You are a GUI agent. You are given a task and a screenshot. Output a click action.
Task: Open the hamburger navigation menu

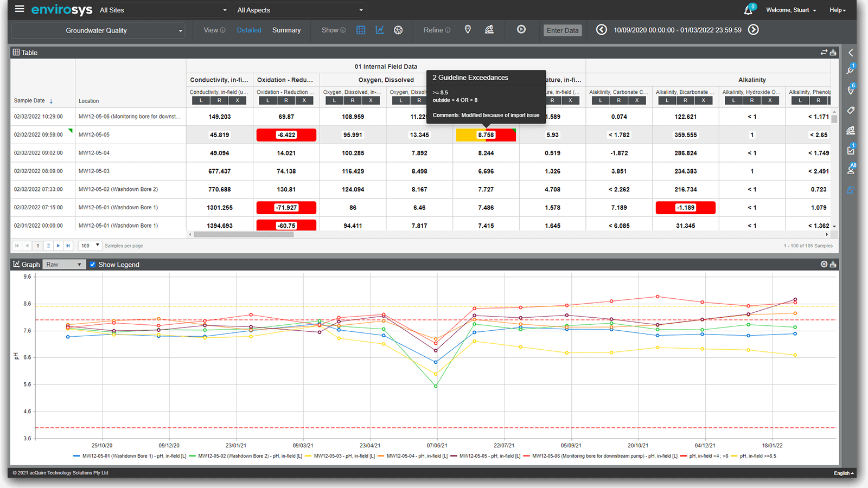pos(20,9)
